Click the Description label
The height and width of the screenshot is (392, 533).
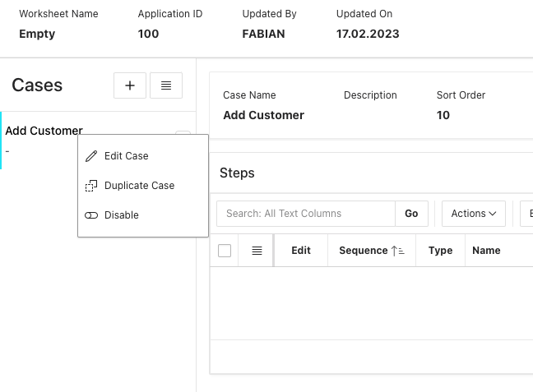click(370, 95)
